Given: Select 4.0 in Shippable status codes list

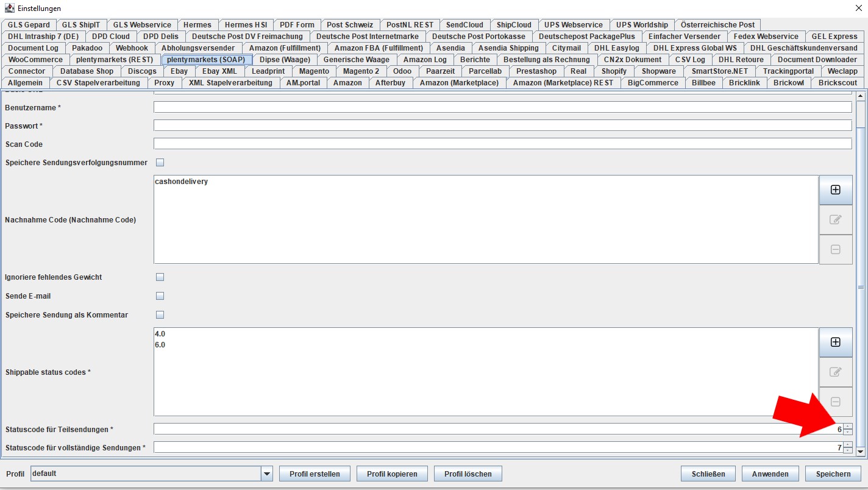Looking at the screenshot, I should (486, 334).
